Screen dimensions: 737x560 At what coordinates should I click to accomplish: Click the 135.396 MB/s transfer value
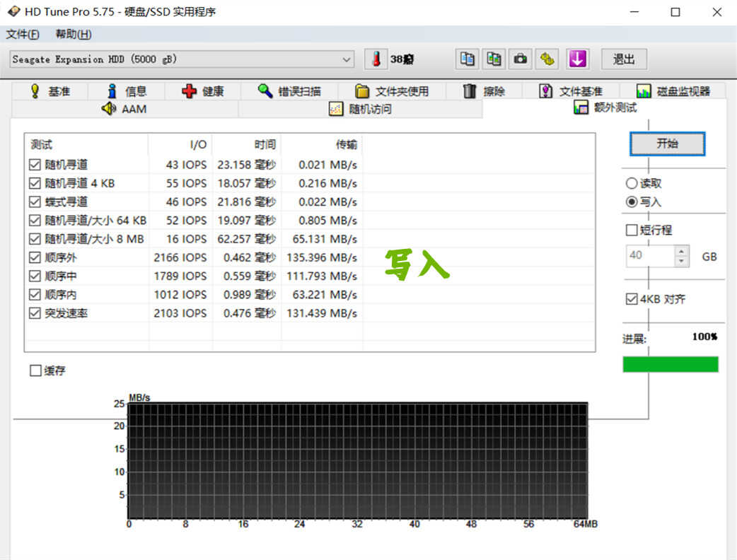(322, 257)
